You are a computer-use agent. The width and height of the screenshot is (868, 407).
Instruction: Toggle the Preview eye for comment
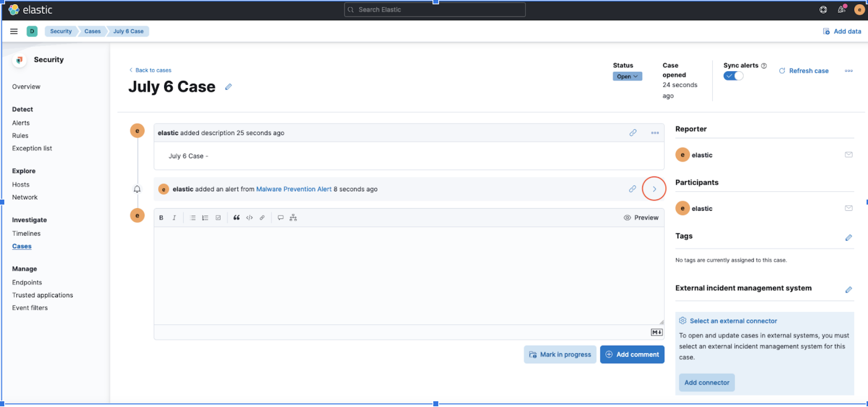(641, 217)
